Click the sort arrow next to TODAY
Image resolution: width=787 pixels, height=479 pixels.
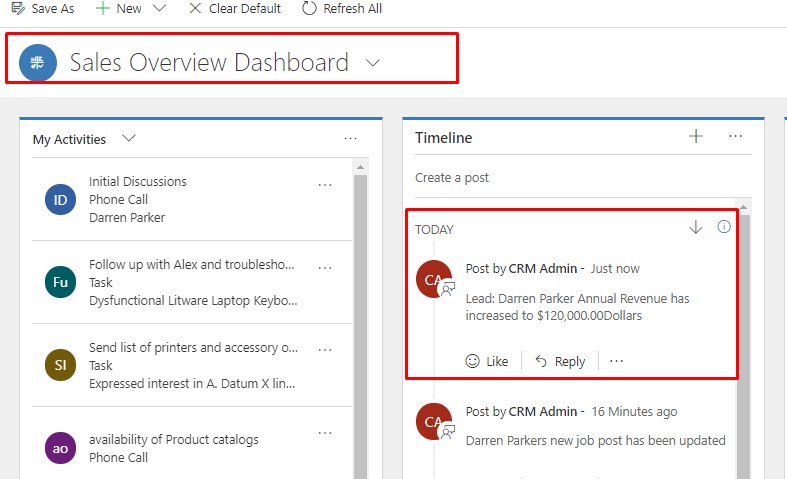pos(696,227)
